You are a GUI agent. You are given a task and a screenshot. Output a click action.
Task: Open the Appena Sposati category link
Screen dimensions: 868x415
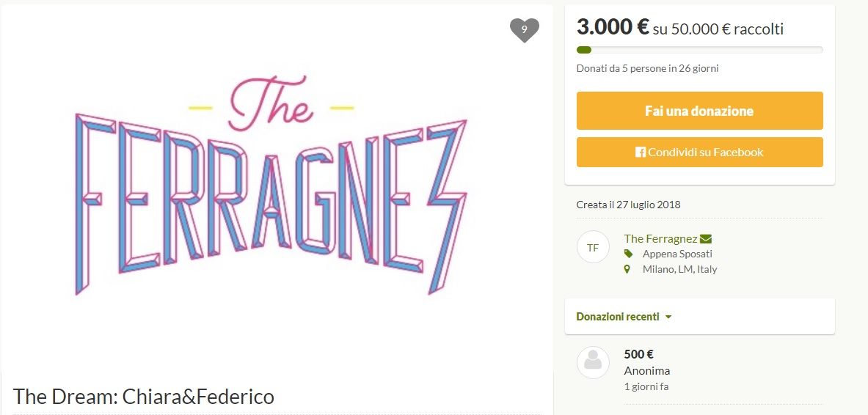[x=676, y=254]
